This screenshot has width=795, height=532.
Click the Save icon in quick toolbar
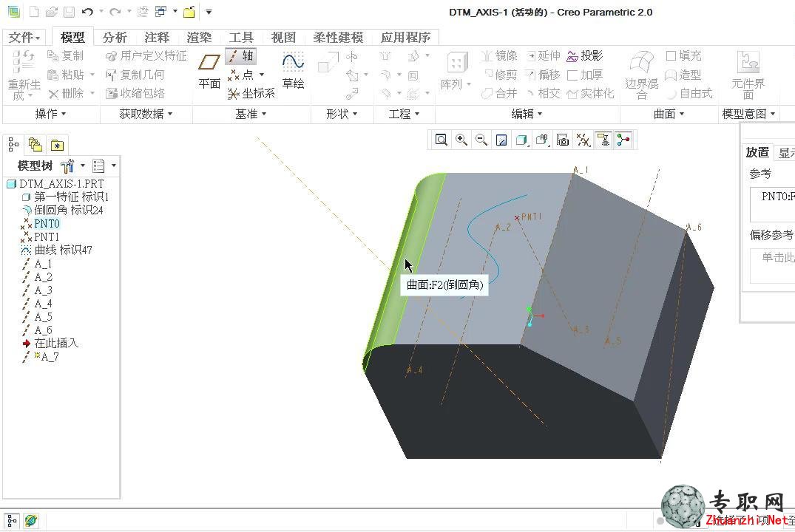pos(69,12)
